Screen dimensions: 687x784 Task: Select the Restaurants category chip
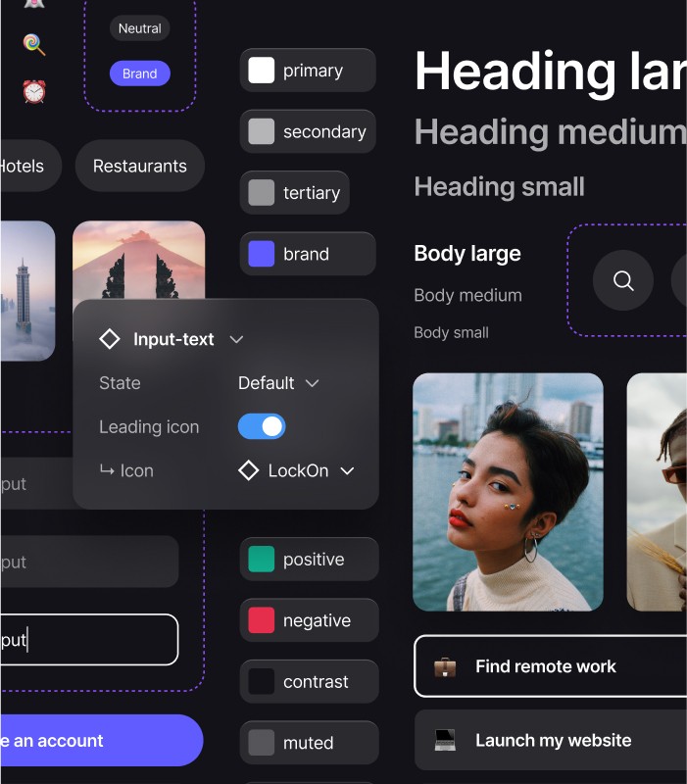click(140, 166)
